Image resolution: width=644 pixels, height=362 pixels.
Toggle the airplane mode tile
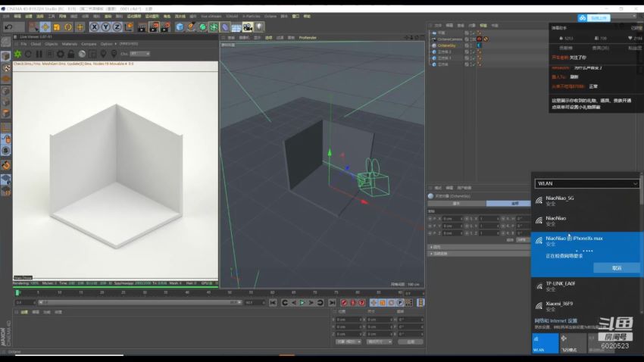pos(574,343)
